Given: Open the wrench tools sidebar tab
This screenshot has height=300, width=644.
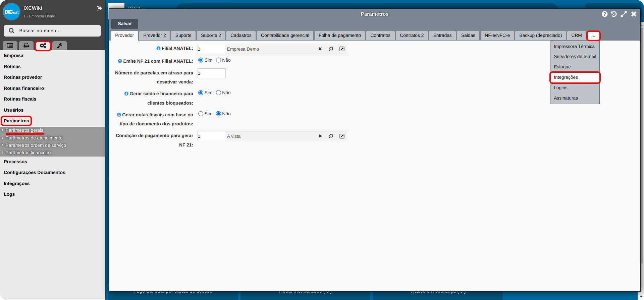Looking at the screenshot, I should pos(59,46).
